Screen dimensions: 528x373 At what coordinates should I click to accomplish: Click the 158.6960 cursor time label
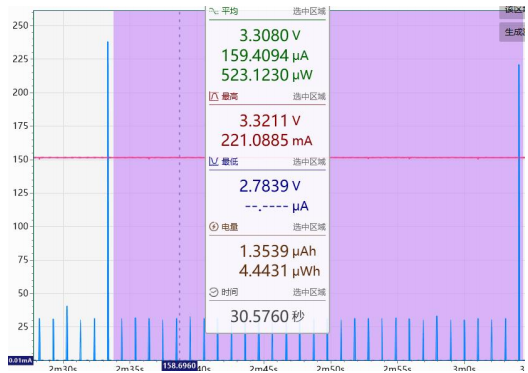[x=179, y=366]
